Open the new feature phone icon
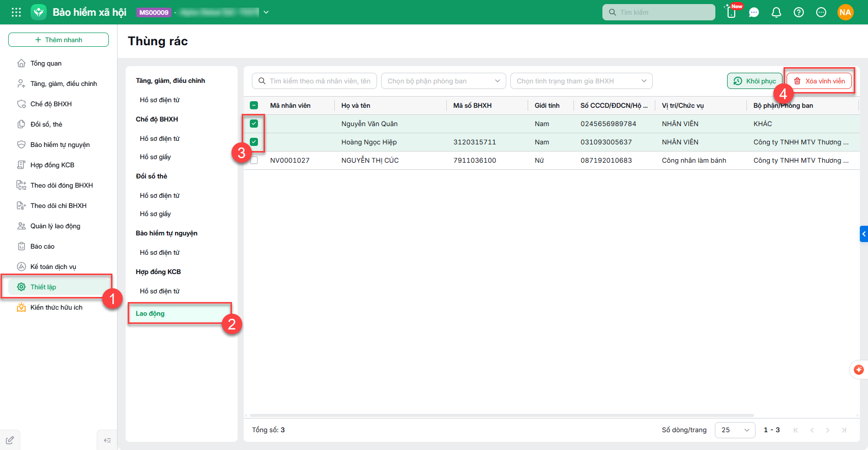The image size is (868, 450). click(732, 12)
